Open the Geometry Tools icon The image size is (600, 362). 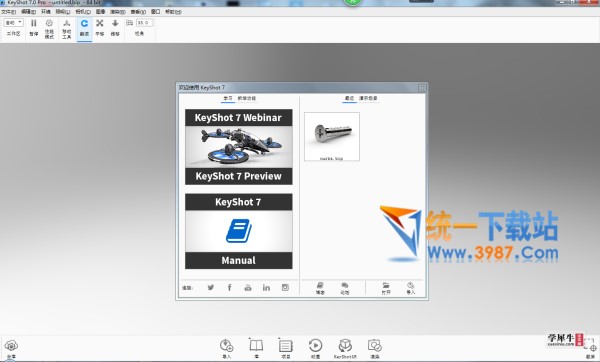[67, 28]
